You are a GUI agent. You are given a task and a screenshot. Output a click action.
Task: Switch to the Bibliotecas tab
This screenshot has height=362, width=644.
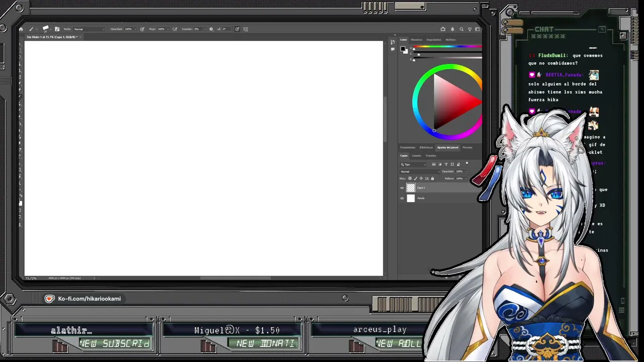[426, 147]
